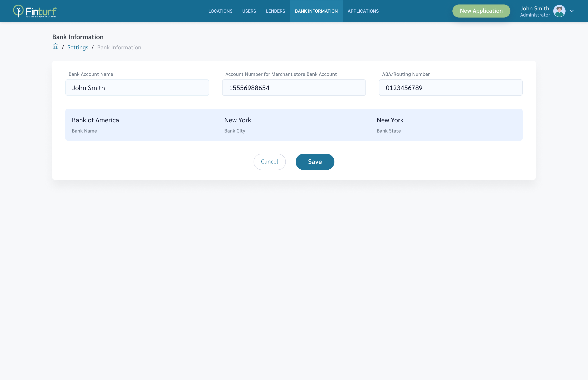Viewport: 588px width, 380px height.
Task: Open Settings from the breadcrumb
Action: click(78, 47)
